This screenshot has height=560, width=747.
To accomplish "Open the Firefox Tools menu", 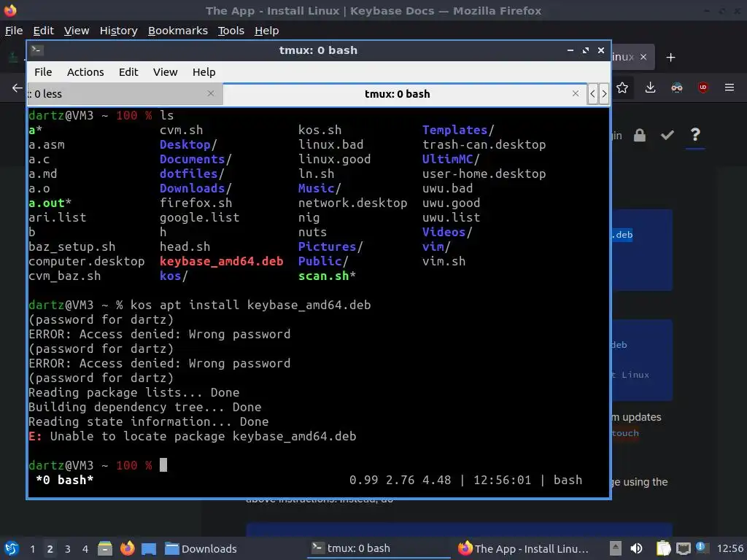I will [231, 31].
